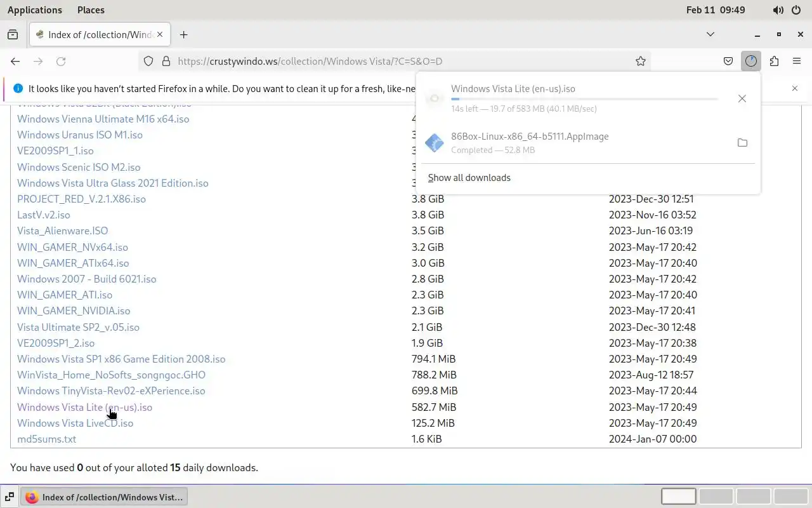Download Windows Vista Ultra Glass 2021 Edition.iso
The width and height of the screenshot is (812, 508).
tap(113, 183)
